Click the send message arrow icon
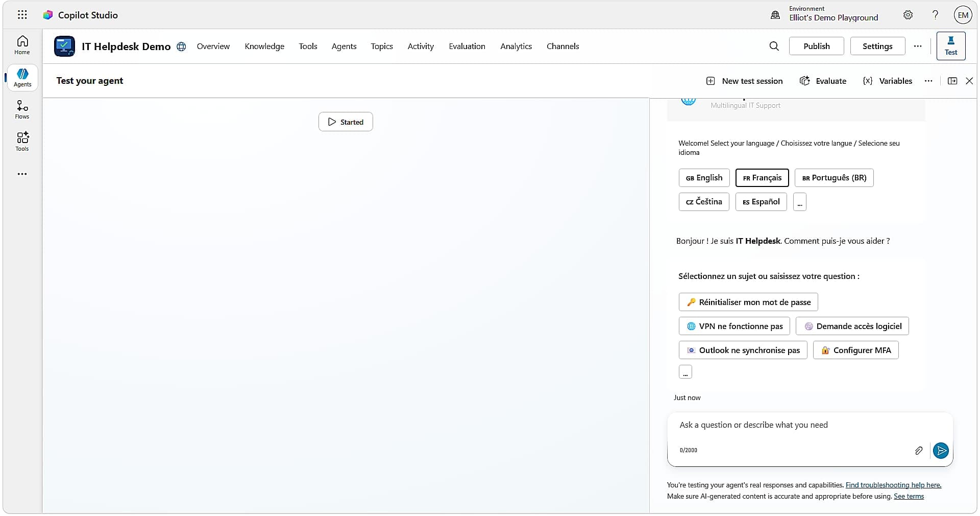 941,450
